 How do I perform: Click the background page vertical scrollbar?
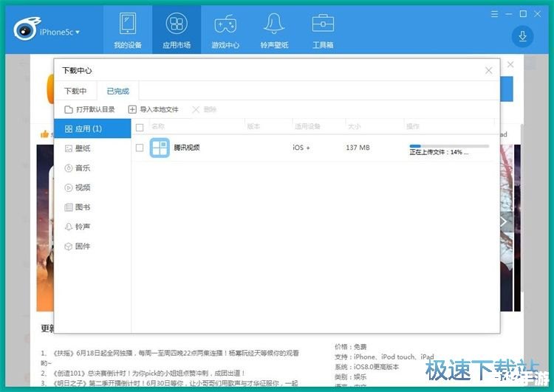[521, 207]
